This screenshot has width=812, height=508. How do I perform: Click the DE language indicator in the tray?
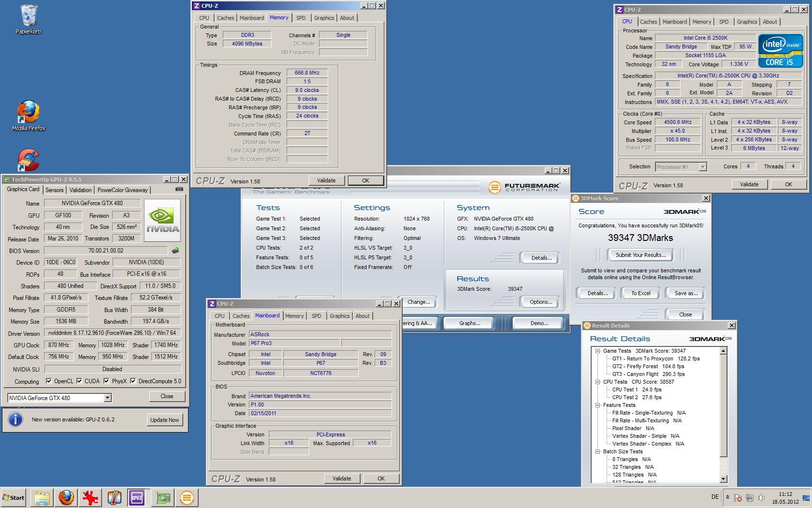tap(715, 497)
